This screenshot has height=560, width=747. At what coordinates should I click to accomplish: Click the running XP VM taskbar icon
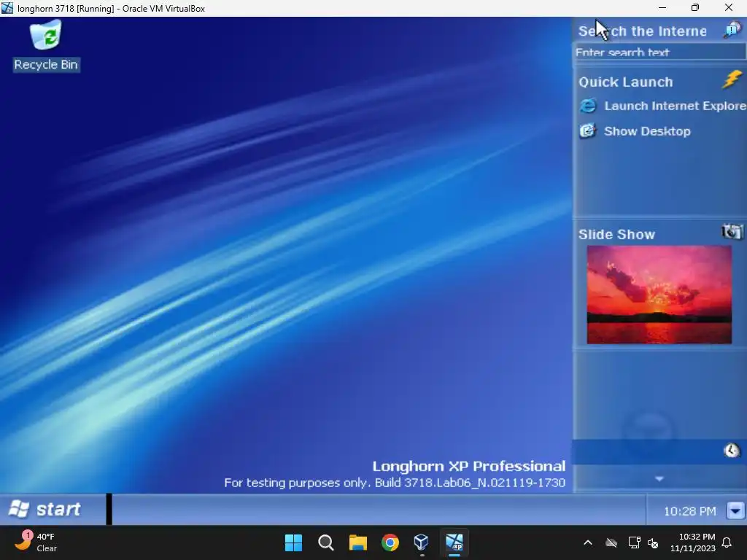coord(454,542)
